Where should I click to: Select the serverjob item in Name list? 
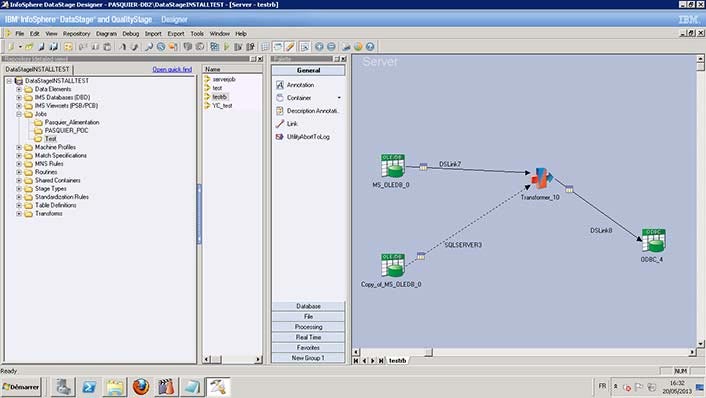click(224, 79)
